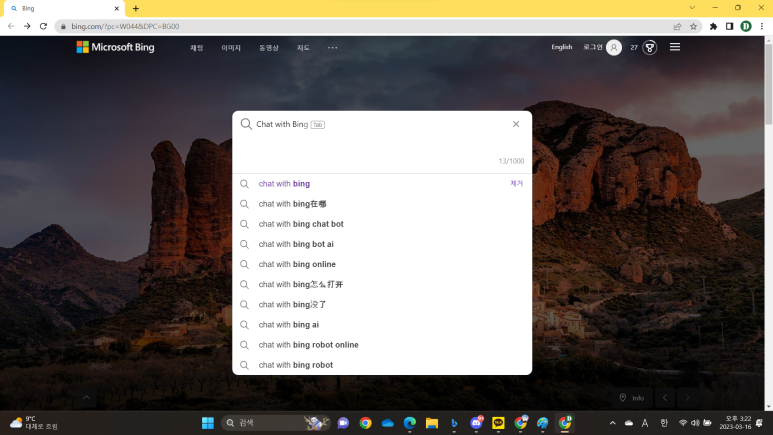Viewport: 773px width, 435px height.
Task: Select the Bing browser tab
Action: pyautogui.click(x=63, y=8)
